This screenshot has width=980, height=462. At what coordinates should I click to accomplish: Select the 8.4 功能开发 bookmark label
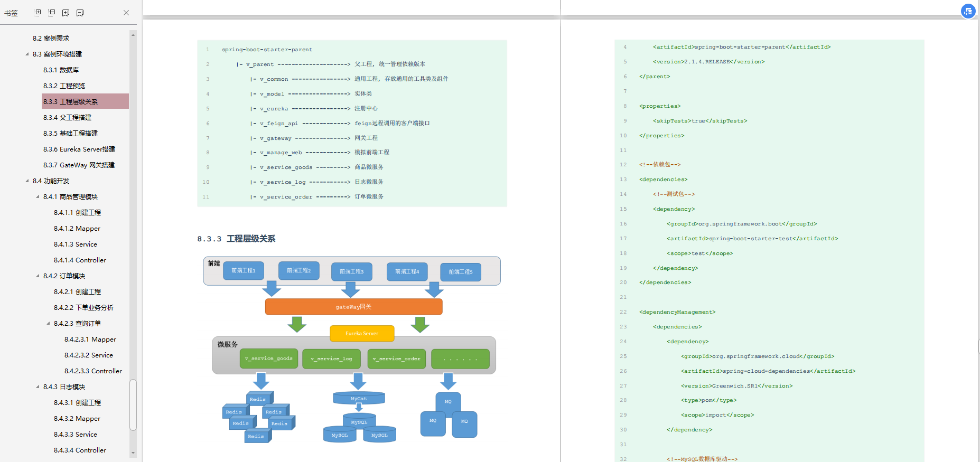[51, 181]
